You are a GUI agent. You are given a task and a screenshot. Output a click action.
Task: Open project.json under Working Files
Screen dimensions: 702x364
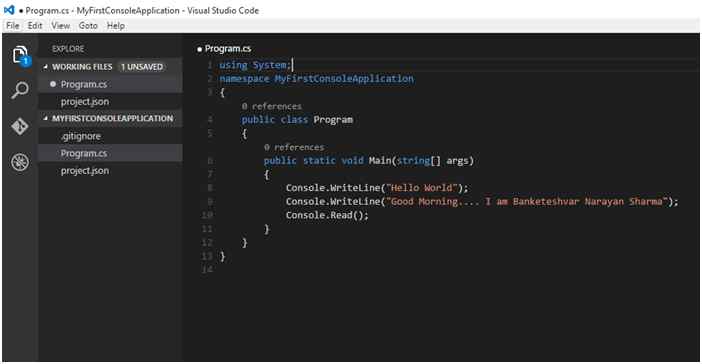coord(110,102)
